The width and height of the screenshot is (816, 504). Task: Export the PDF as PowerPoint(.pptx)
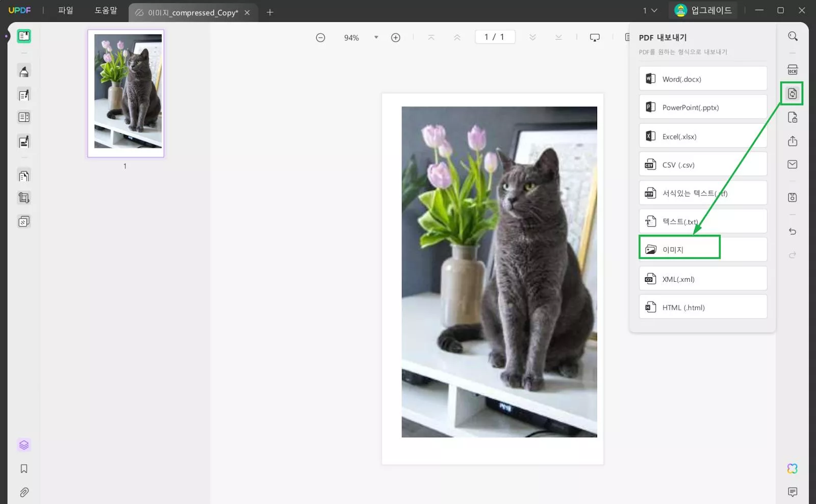pyautogui.click(x=703, y=108)
